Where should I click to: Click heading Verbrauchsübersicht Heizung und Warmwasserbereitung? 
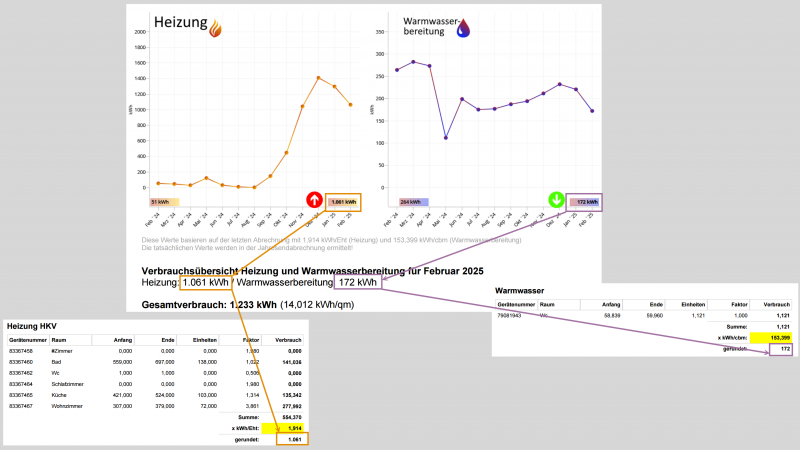[x=312, y=271]
